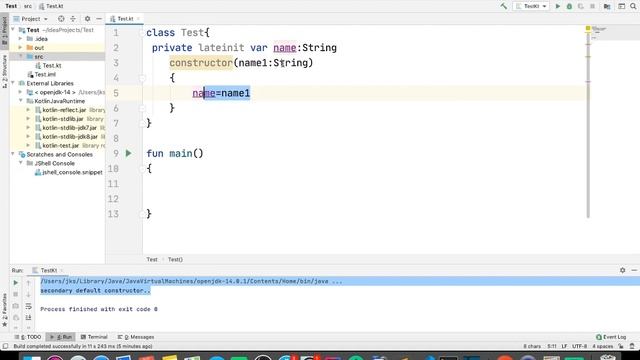
Task: Open the Terminal tool window tab
Action: [x=94, y=337]
